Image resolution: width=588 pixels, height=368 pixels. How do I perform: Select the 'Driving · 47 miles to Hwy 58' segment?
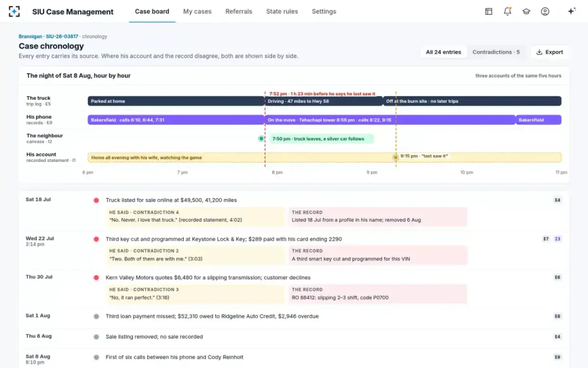point(323,101)
